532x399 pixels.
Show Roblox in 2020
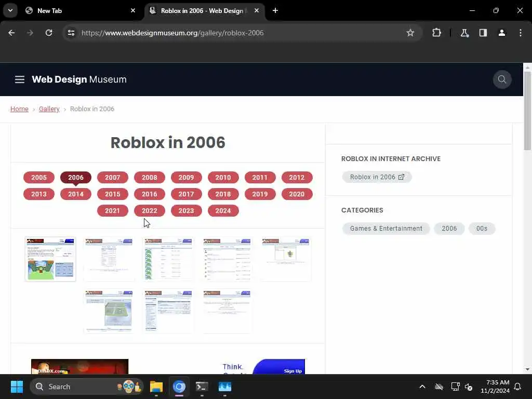(x=297, y=194)
